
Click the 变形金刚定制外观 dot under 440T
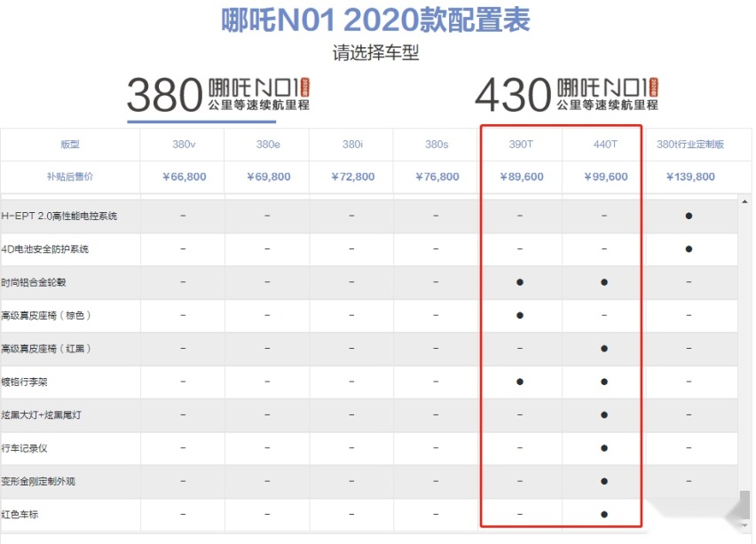coord(604,481)
